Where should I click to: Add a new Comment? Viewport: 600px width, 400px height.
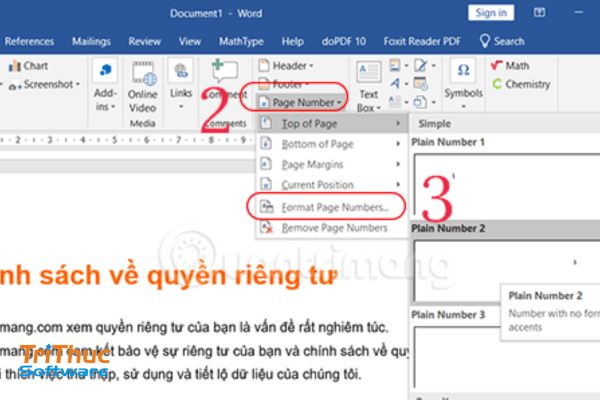pos(225,80)
